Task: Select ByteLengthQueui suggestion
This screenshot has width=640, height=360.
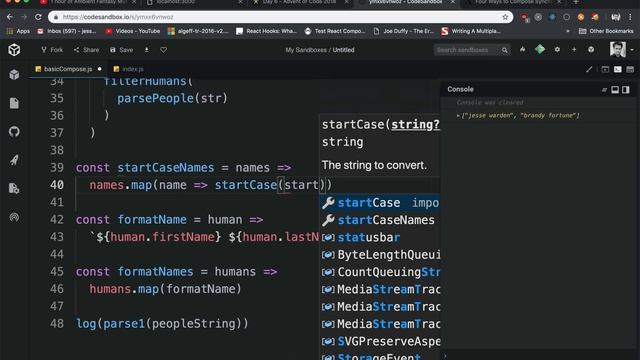Action: (380, 255)
